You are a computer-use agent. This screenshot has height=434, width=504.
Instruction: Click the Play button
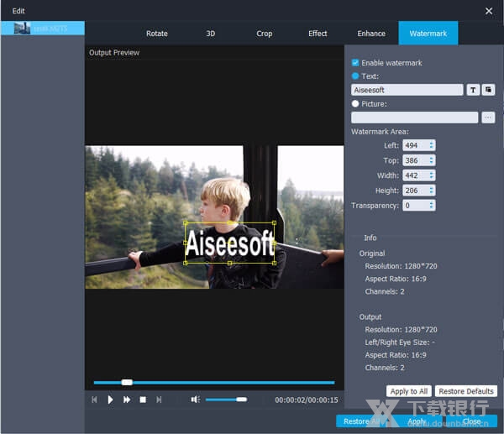pos(110,400)
